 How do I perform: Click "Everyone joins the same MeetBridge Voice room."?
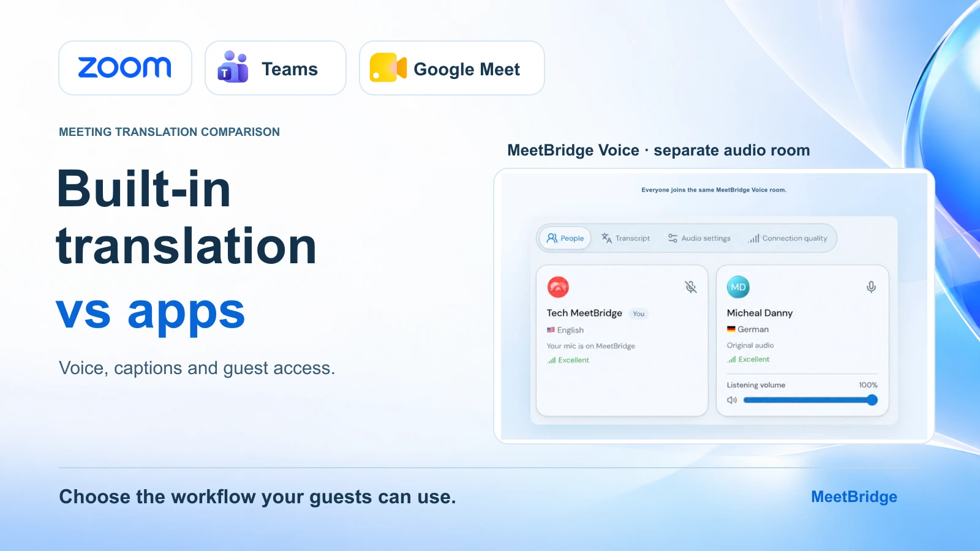(x=714, y=190)
